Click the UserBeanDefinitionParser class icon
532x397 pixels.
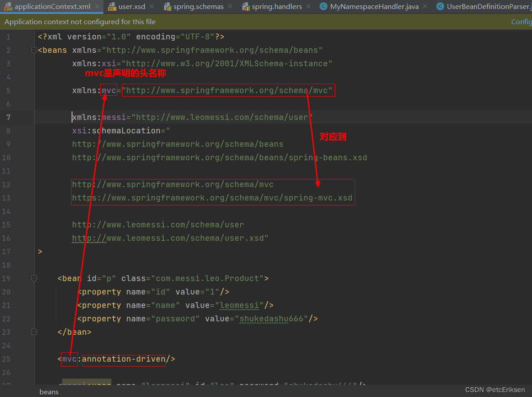click(x=440, y=7)
